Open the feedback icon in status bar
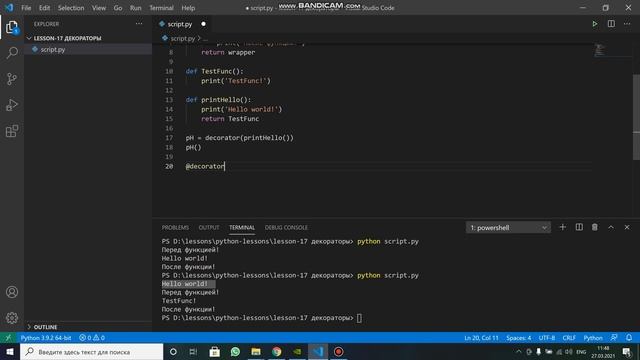The width and height of the screenshot is (640, 360). coord(614,338)
